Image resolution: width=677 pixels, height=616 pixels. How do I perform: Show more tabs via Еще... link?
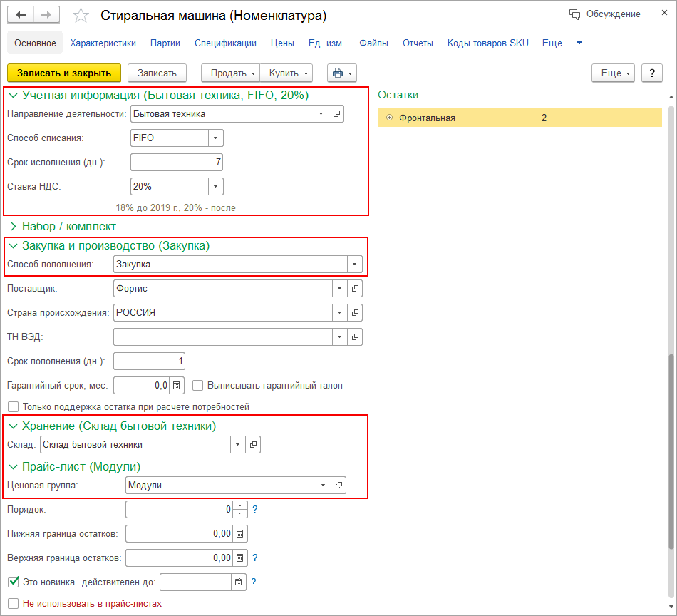click(x=562, y=43)
